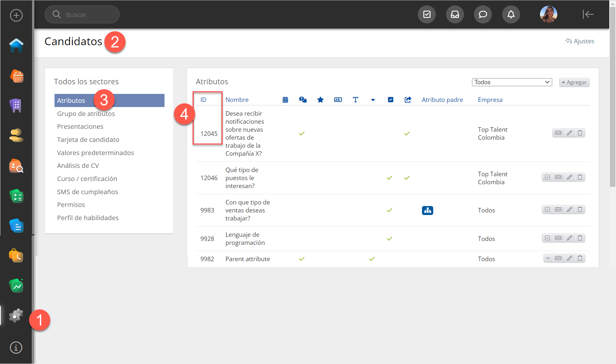Click the checkbox options button for Lenguaje de programación

[x=547, y=238]
